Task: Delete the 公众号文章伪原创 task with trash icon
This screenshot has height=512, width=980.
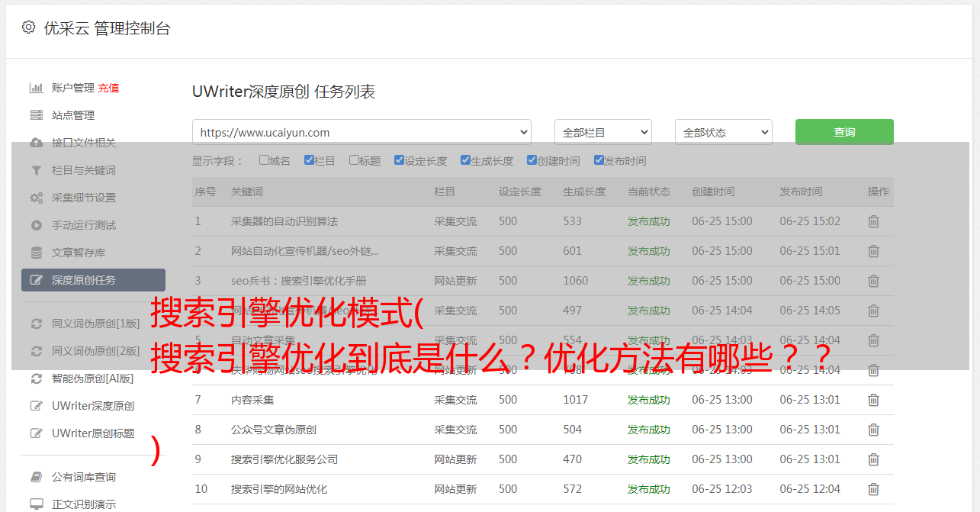Action: 873,430
